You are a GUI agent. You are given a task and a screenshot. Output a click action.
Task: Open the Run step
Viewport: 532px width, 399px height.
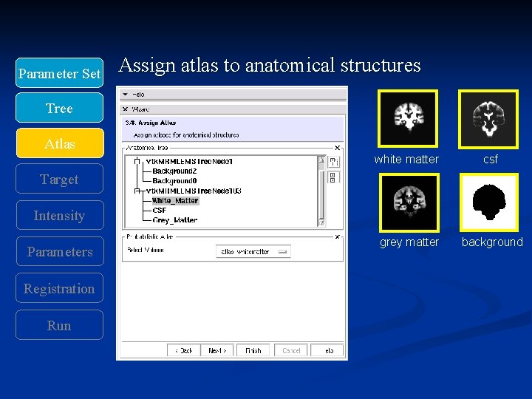point(59,325)
